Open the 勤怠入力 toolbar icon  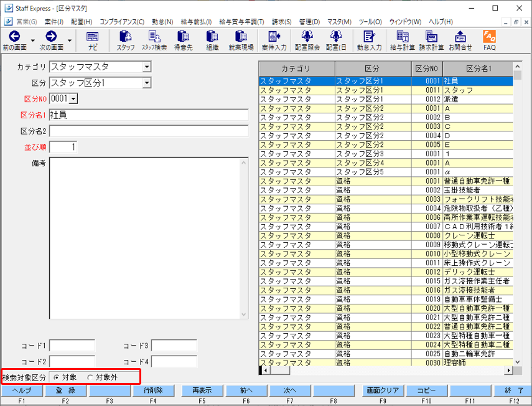pos(369,40)
